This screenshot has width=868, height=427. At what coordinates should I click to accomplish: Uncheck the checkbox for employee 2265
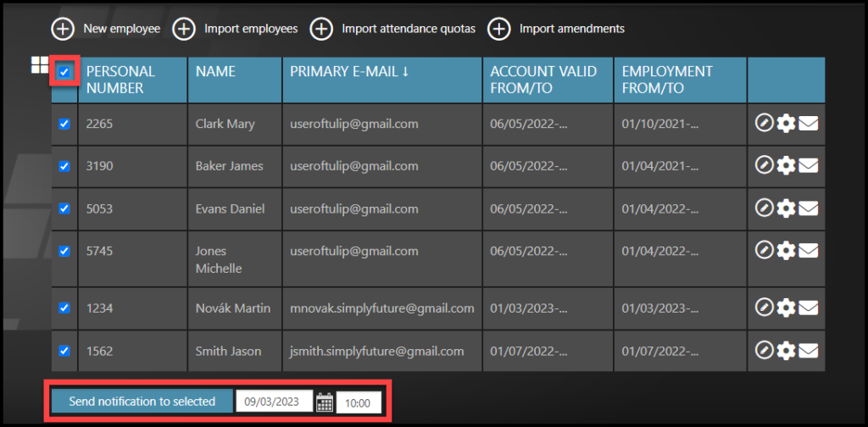pos(64,124)
